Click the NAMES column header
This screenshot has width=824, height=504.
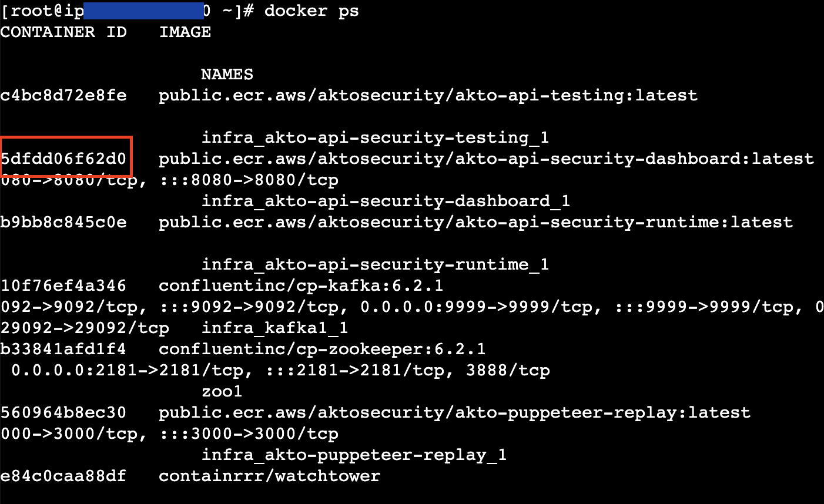coord(227,75)
